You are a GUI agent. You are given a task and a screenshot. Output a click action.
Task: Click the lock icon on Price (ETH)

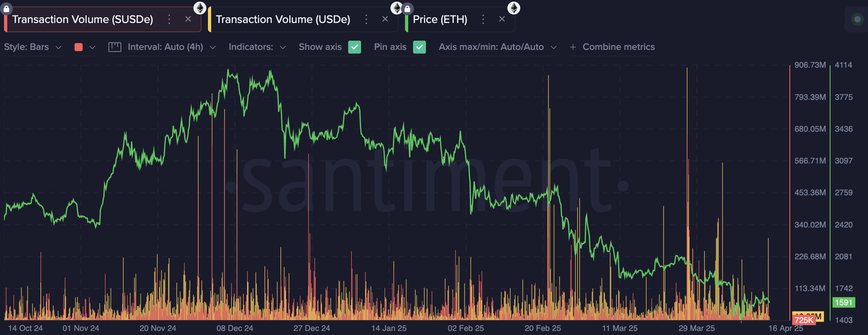[x=407, y=8]
